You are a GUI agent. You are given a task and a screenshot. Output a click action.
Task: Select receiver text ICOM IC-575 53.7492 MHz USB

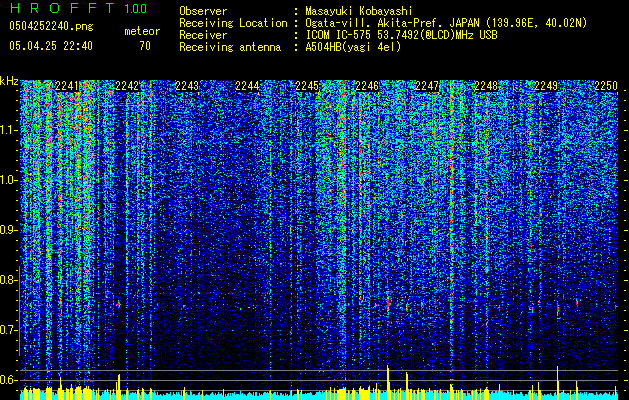pyautogui.click(x=401, y=35)
